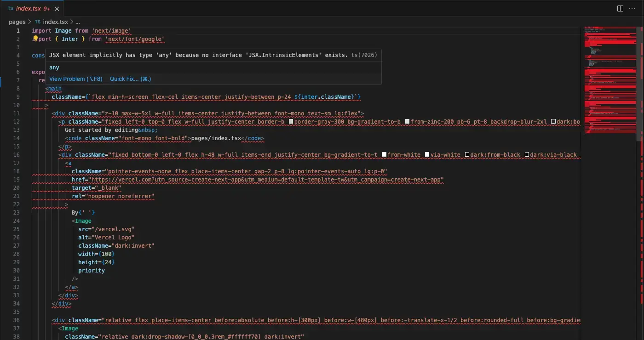Click the Split Editor icon top right
The image size is (644, 340).
620,8
